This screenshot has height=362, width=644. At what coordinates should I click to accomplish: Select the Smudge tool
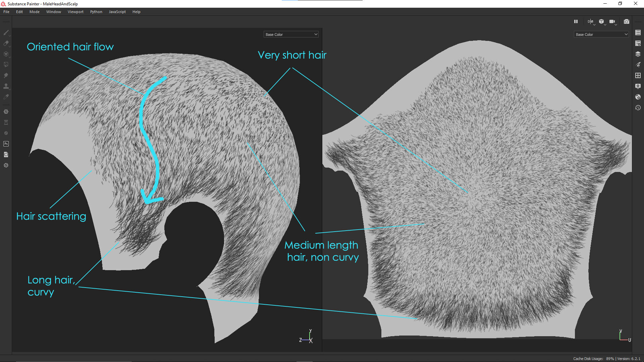(6, 75)
